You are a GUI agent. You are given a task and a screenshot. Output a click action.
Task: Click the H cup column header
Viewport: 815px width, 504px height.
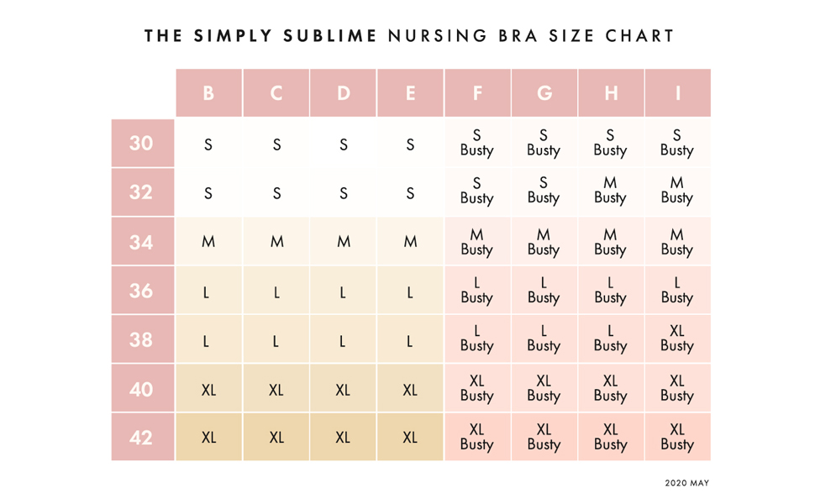point(610,93)
